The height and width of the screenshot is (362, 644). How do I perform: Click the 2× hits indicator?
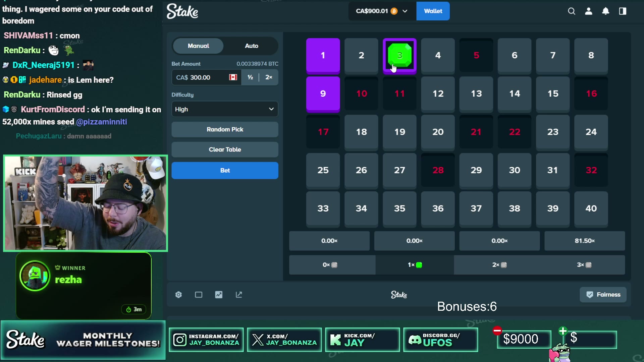click(499, 265)
